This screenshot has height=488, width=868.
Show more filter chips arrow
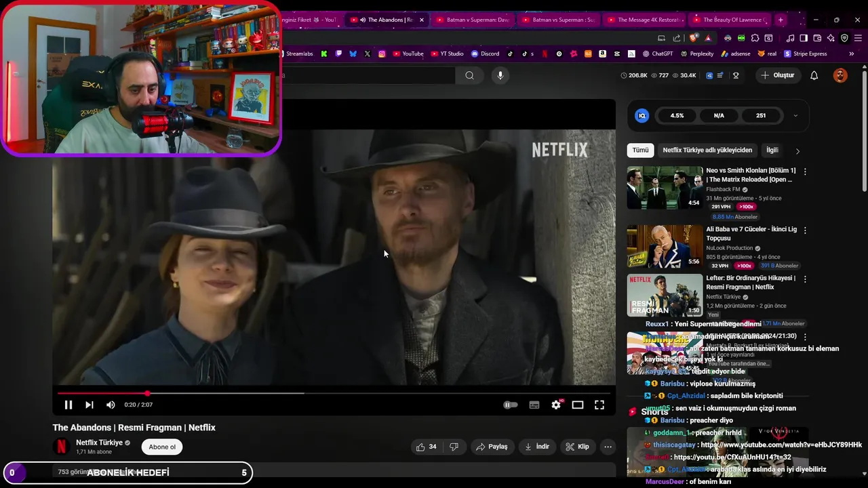(797, 151)
